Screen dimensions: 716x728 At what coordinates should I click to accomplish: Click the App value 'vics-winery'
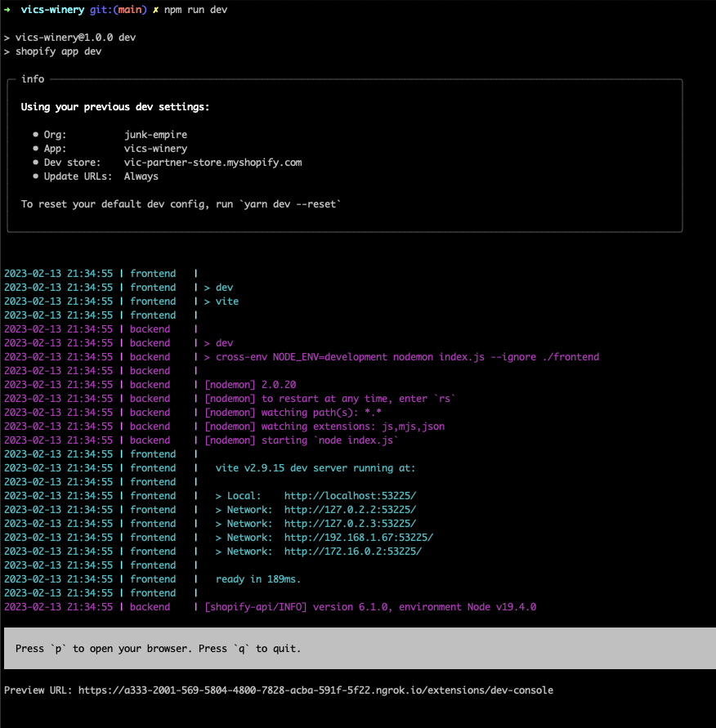pos(155,149)
